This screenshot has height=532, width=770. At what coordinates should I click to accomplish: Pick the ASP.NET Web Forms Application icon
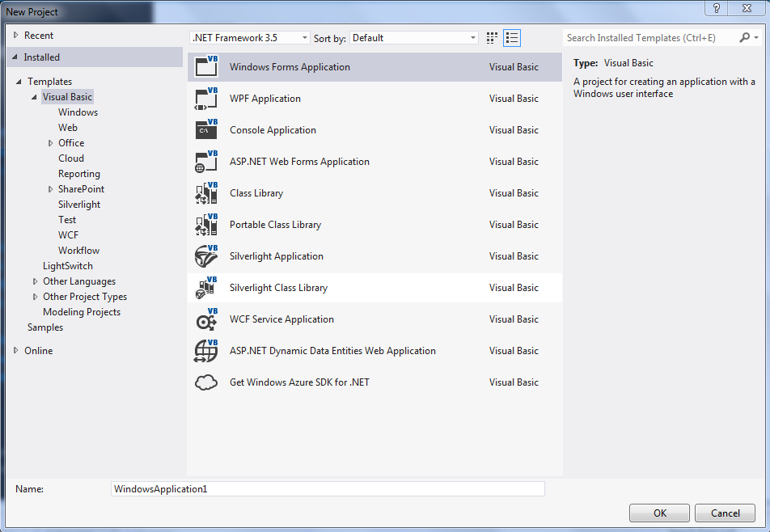coord(206,162)
